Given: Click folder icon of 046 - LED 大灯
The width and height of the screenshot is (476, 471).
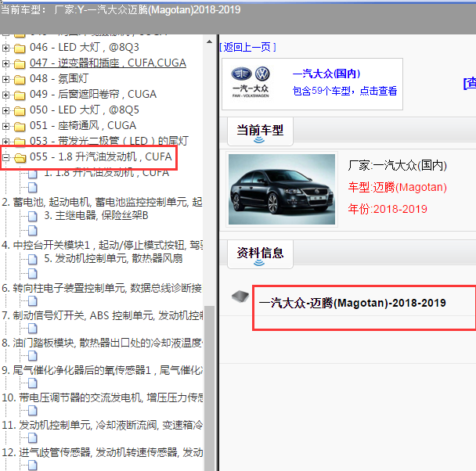Looking at the screenshot, I should coord(20,48).
